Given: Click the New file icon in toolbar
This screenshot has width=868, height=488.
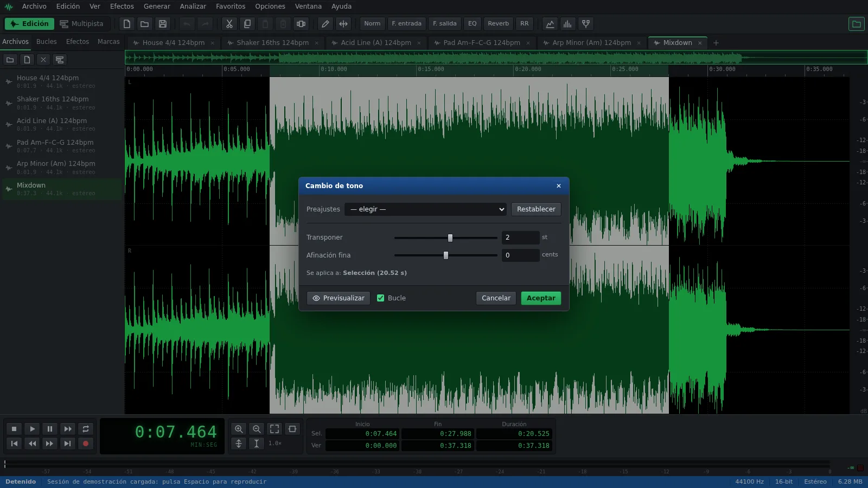Looking at the screenshot, I should [127, 24].
